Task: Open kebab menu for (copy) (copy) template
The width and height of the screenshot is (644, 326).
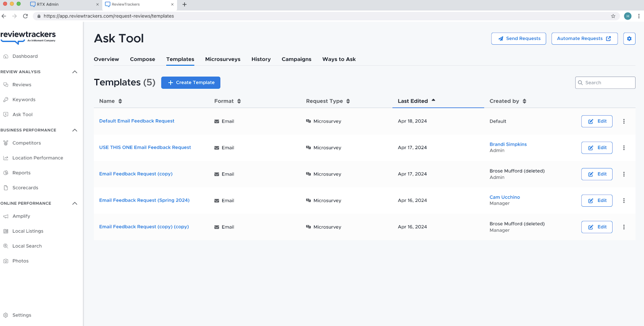Action: [624, 227]
